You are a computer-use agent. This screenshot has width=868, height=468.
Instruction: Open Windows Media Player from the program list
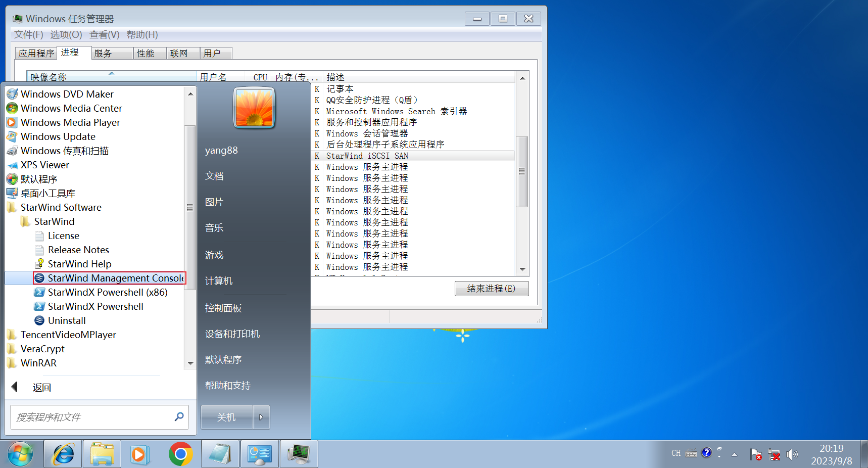pos(70,122)
